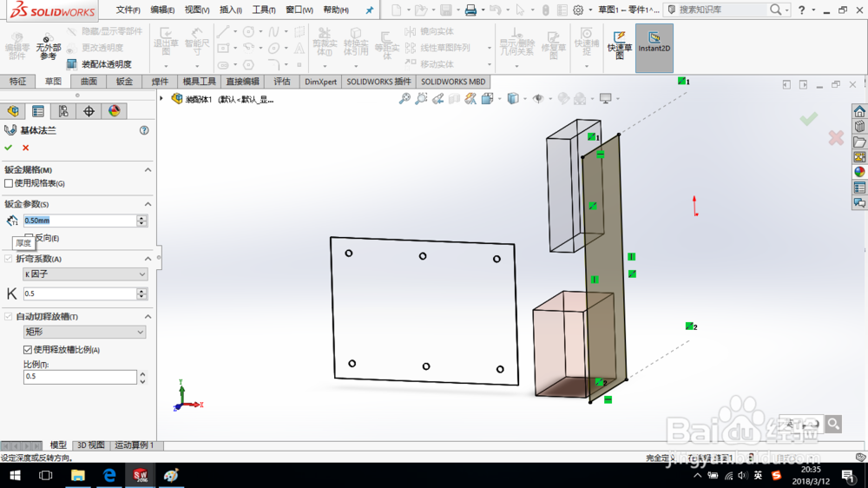Screen dimensions: 868x488
Task: Open the display style cube icon
Action: 513,99
